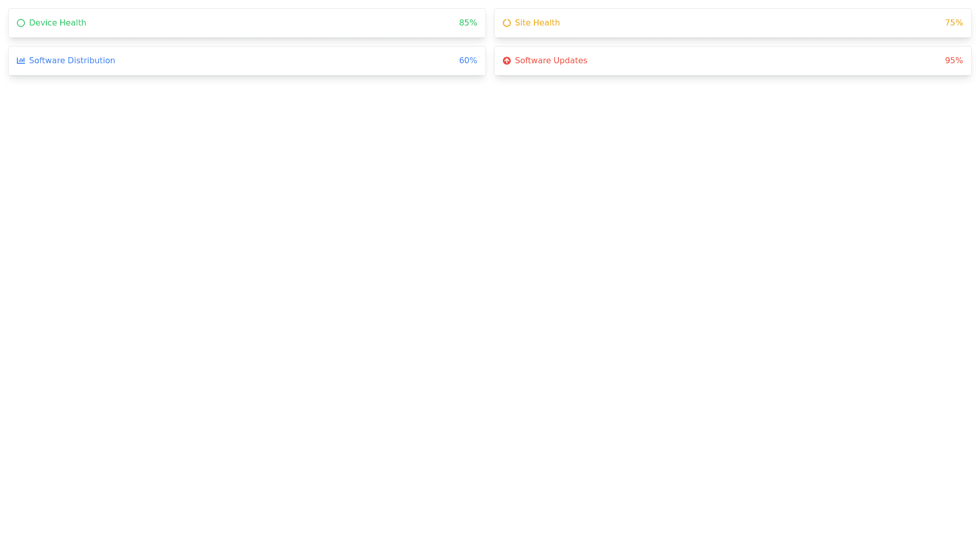Image resolution: width=980 pixels, height=551 pixels.
Task: Click empty middle of Device Health card
Action: [x=271, y=23]
